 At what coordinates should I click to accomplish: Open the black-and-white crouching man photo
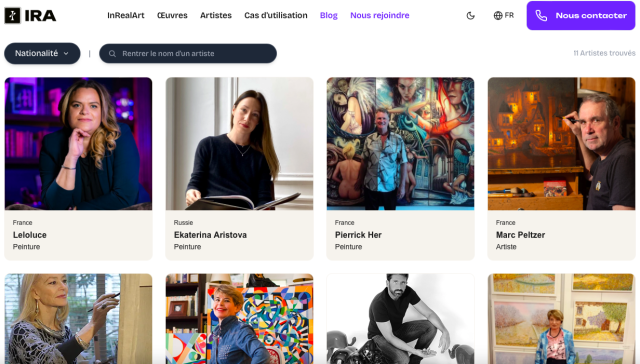pyautogui.click(x=400, y=319)
